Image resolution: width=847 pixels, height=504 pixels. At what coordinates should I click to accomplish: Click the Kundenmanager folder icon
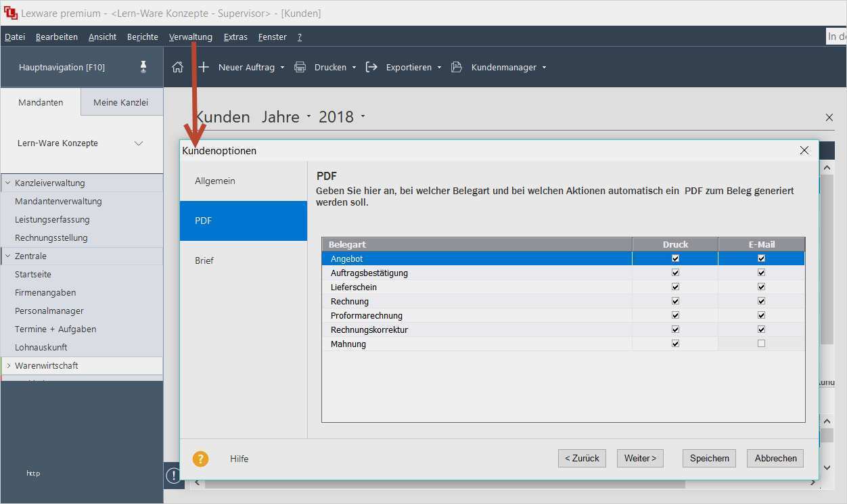click(x=457, y=67)
